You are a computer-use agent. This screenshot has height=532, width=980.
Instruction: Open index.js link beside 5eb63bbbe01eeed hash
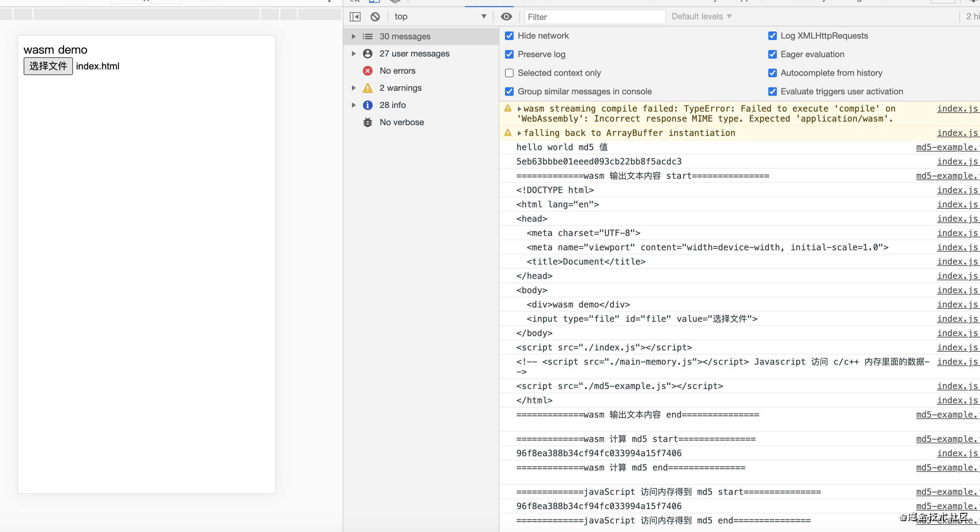point(957,162)
